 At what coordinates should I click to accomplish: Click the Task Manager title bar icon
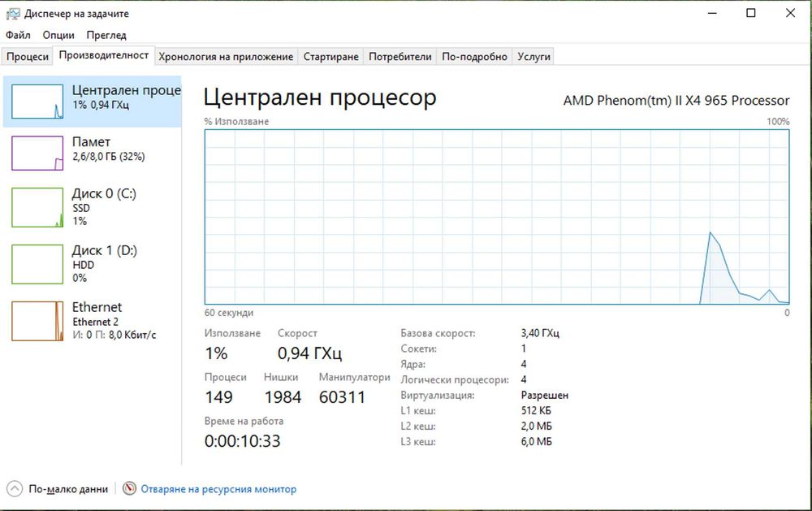(13, 14)
